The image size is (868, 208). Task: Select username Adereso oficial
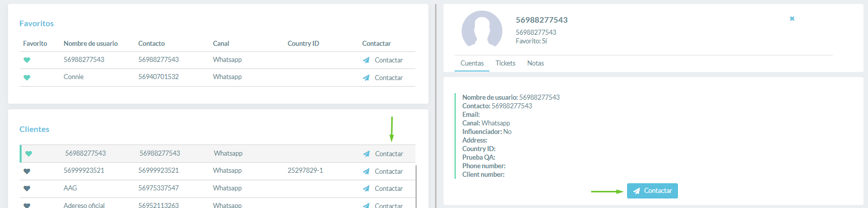(x=84, y=205)
